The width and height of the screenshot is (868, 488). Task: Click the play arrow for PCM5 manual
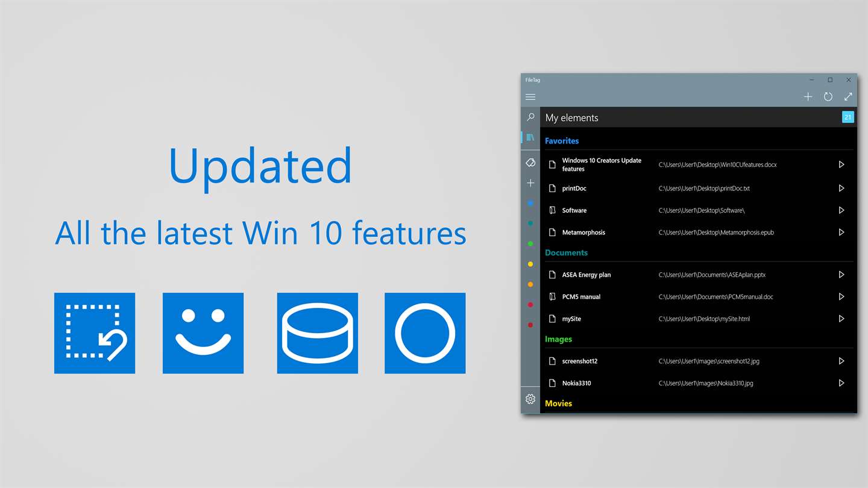pyautogui.click(x=841, y=296)
